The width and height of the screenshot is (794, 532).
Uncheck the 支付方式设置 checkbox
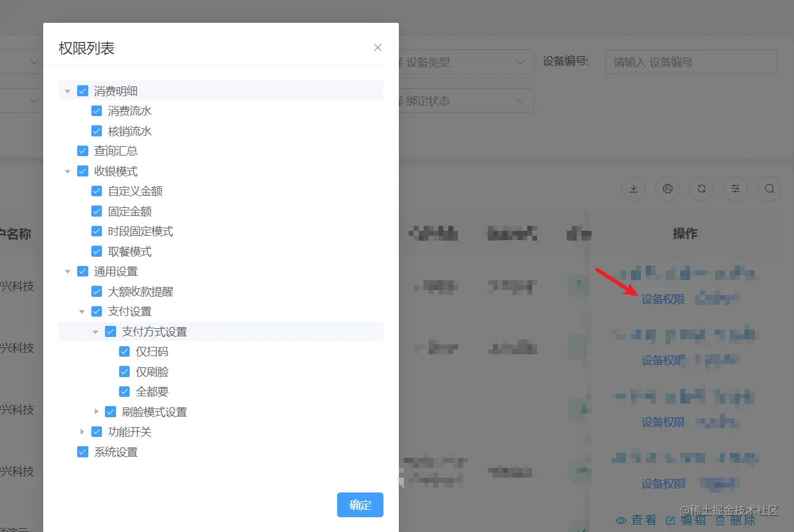coord(111,331)
